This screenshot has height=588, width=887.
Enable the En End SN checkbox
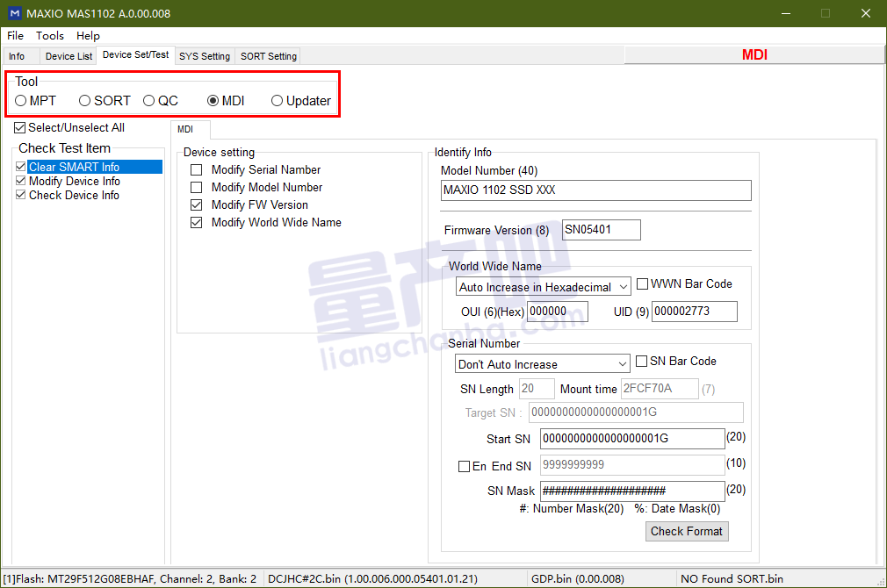[464, 466]
